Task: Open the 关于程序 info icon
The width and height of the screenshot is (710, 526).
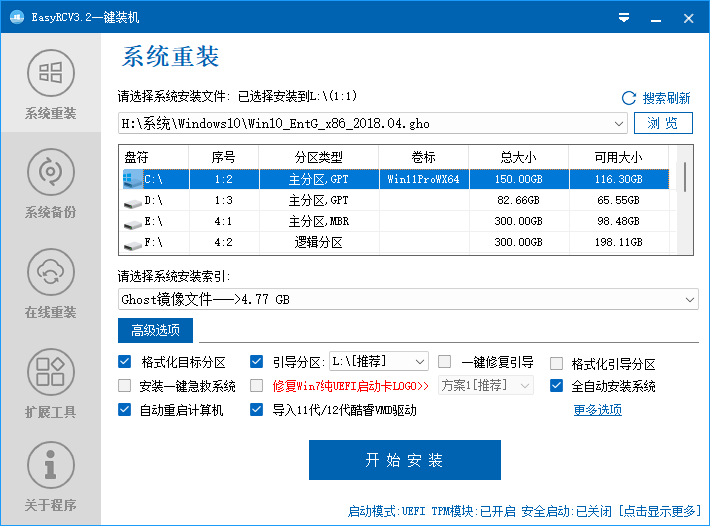Action: tap(50, 465)
